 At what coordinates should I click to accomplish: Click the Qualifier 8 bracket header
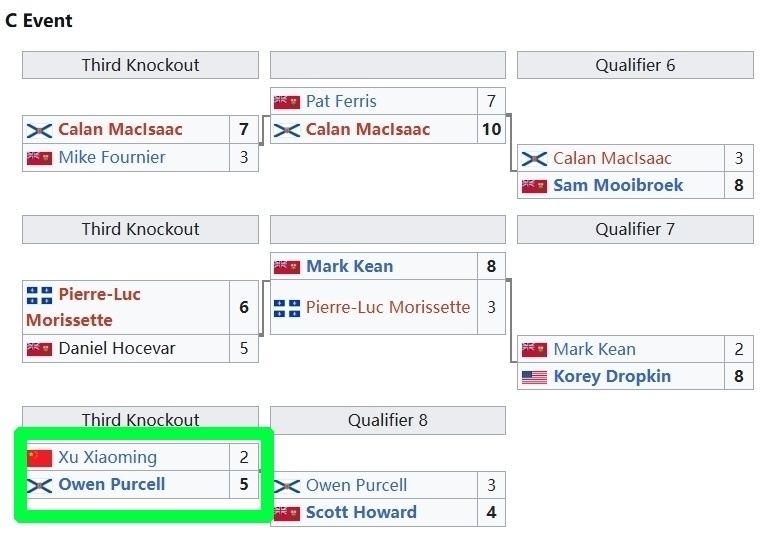(x=387, y=421)
